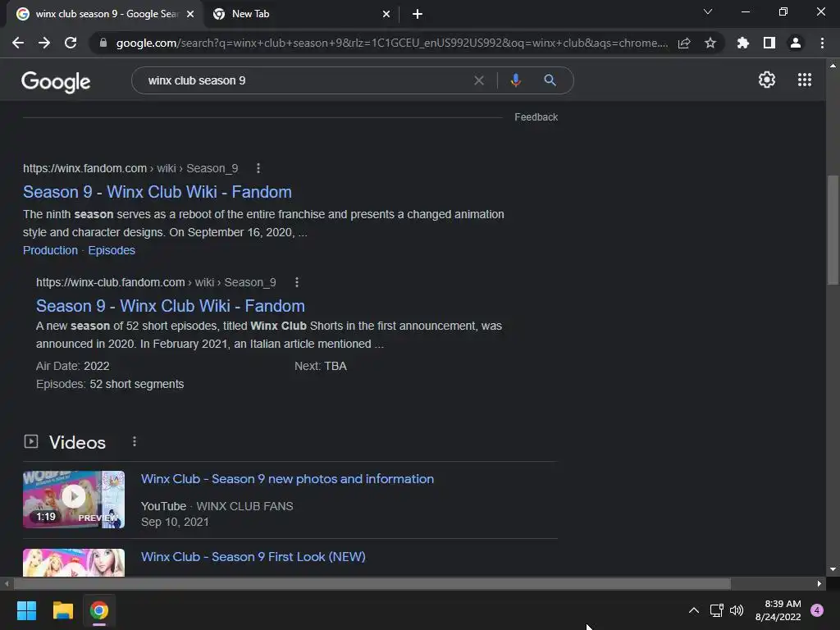Open first Season 9 - Winx Club Wiki result

[157, 192]
